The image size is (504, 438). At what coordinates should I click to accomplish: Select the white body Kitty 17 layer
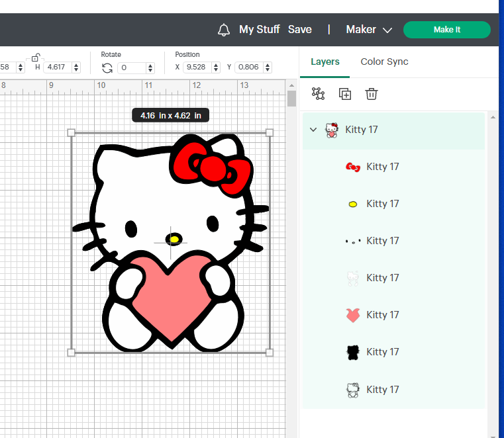pyautogui.click(x=393, y=278)
